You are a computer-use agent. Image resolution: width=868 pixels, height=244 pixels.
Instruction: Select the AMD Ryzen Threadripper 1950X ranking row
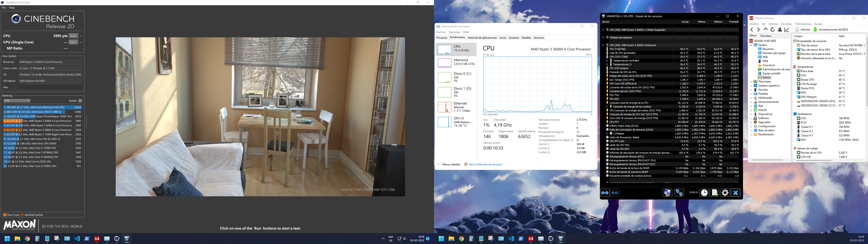(42, 116)
